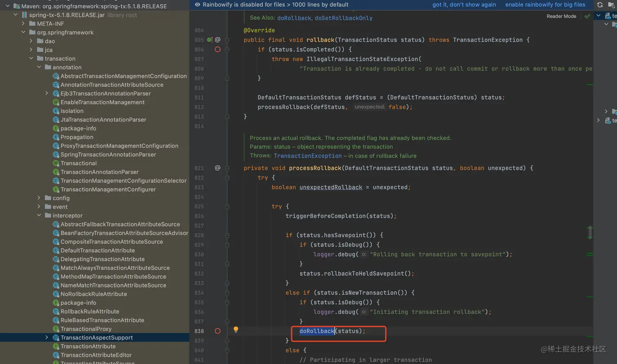617x364 pixels.
Task: Click "enable rainbowify for big files" link
Action: (x=545, y=4)
